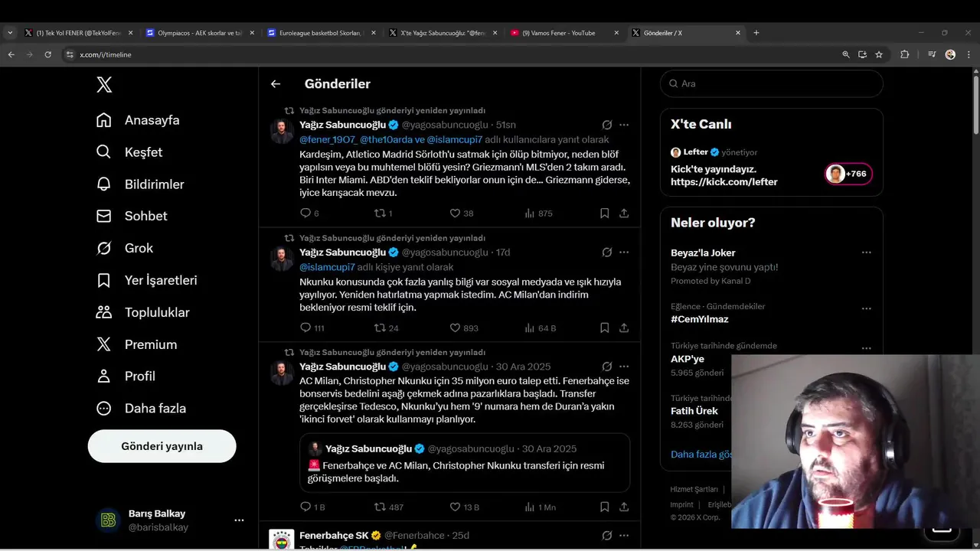Expand the Daha fazla menu
The image size is (980, 551).
click(141, 409)
